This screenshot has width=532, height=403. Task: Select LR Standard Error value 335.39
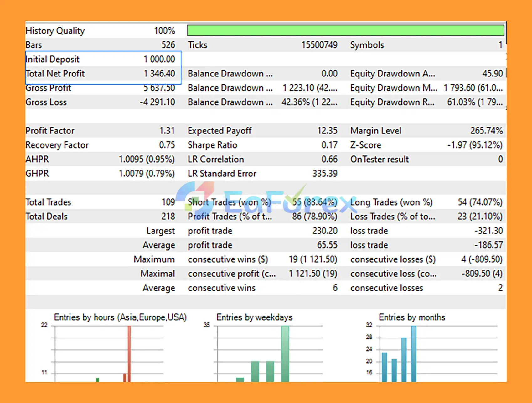(325, 174)
